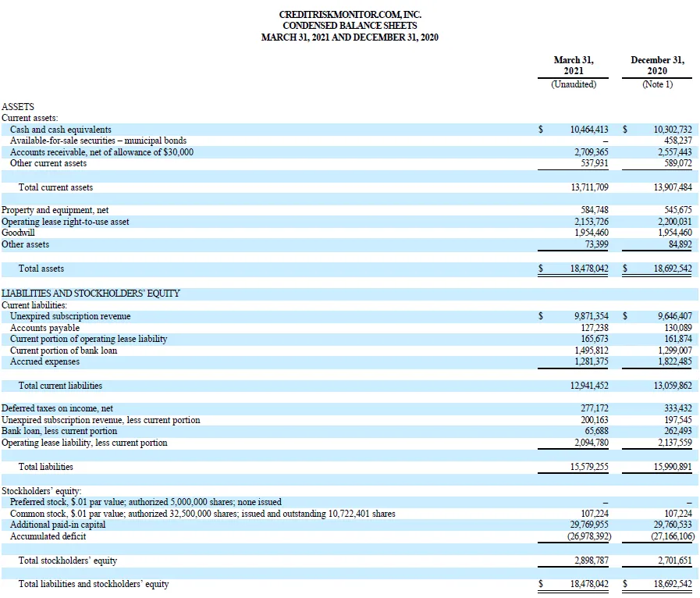
Task: Click total current assets value 13,907,484
Action: click(x=673, y=187)
